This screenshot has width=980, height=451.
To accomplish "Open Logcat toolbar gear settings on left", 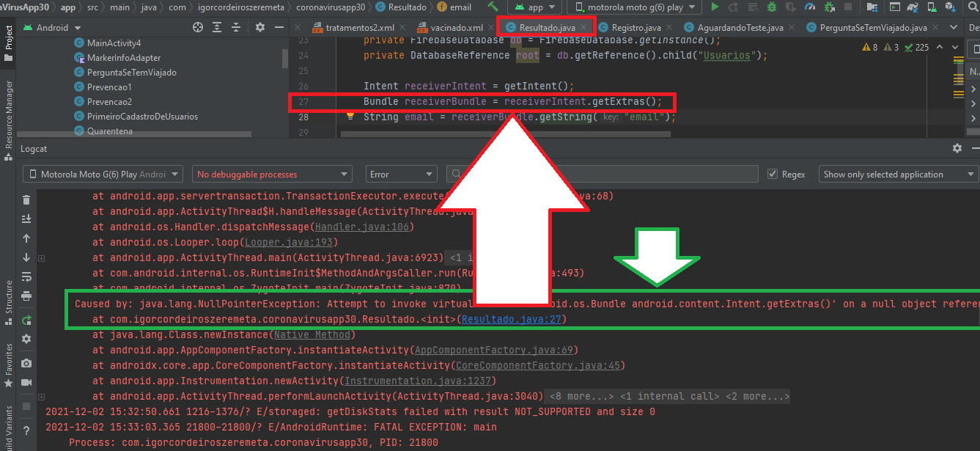I will [26, 339].
